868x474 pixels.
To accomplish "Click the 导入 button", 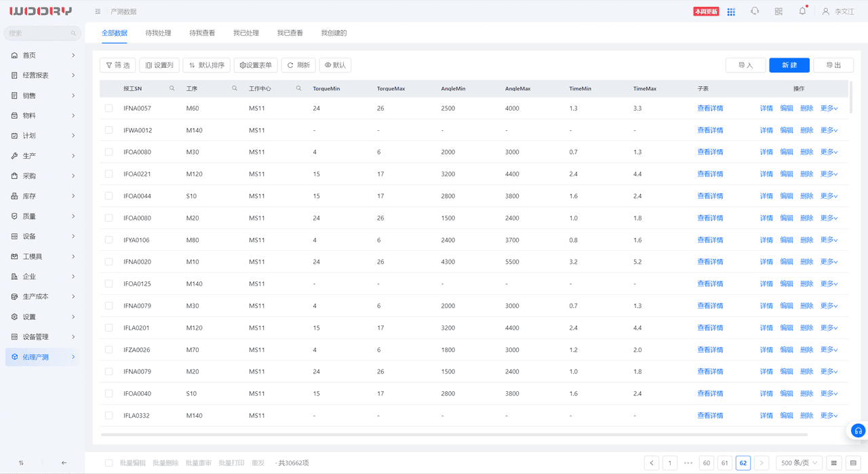I will 745,65.
